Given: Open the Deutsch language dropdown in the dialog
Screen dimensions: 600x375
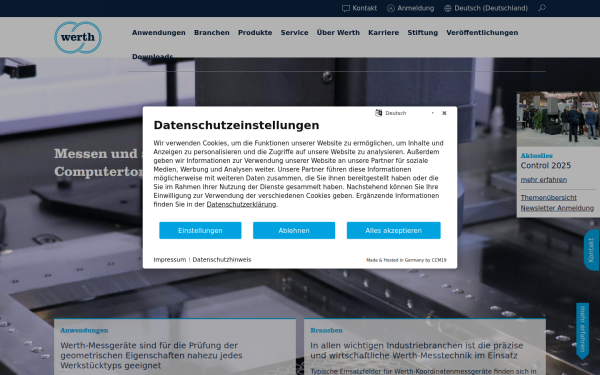Looking at the screenshot, I should coord(409,113).
